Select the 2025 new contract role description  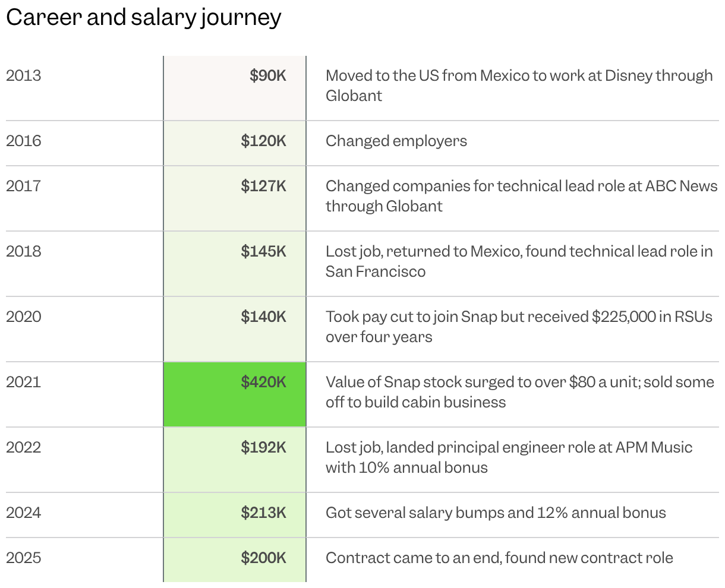[499, 558]
